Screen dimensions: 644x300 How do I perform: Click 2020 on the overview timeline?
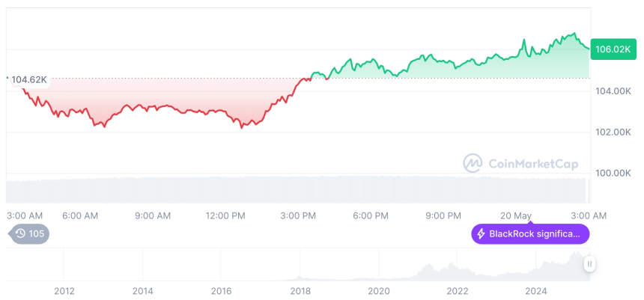click(x=379, y=291)
